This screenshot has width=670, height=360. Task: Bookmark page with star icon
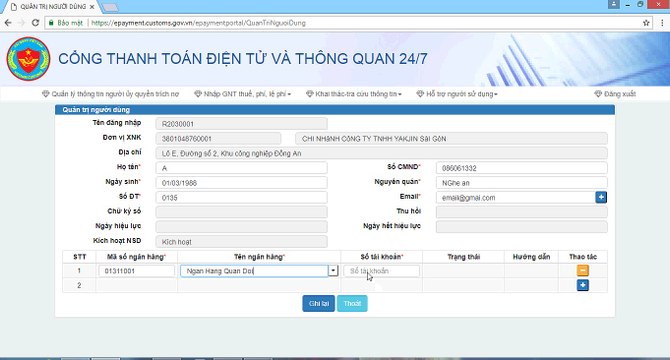tap(646, 23)
